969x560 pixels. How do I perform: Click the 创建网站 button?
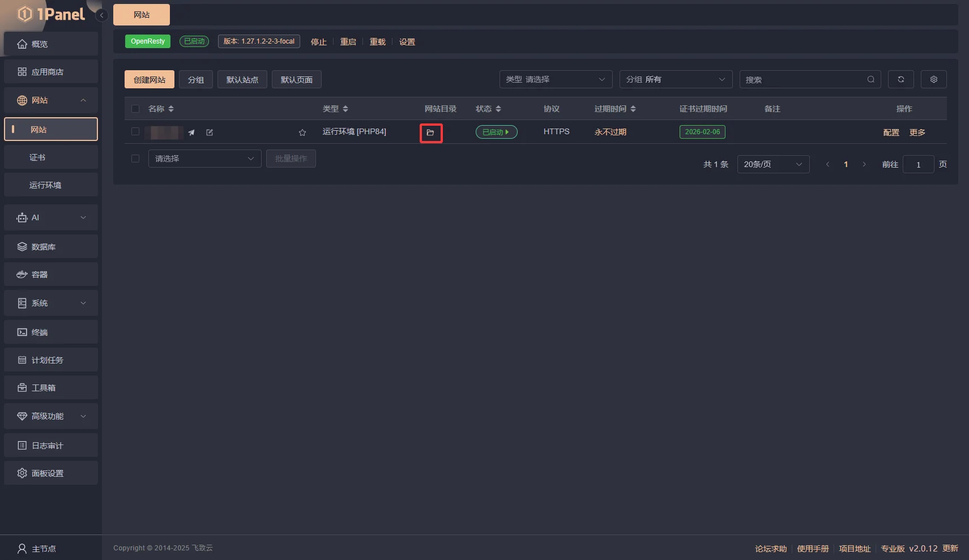[150, 80]
